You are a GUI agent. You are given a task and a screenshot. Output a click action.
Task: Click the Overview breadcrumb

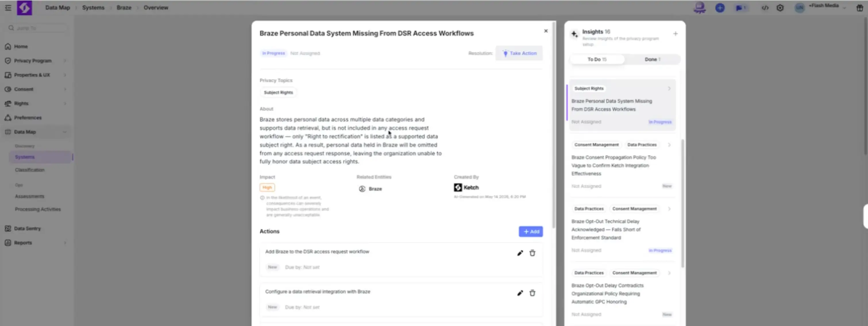pyautogui.click(x=156, y=7)
